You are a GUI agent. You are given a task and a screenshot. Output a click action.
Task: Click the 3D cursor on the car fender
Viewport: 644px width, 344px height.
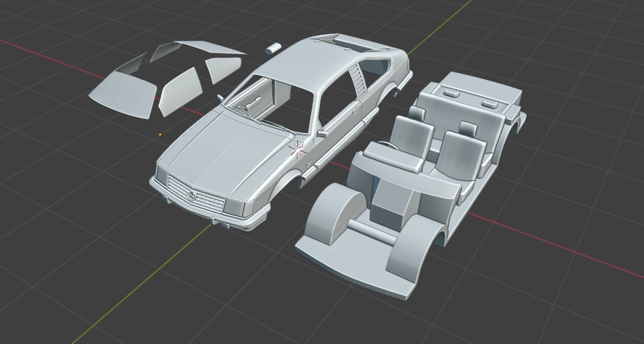297,149
